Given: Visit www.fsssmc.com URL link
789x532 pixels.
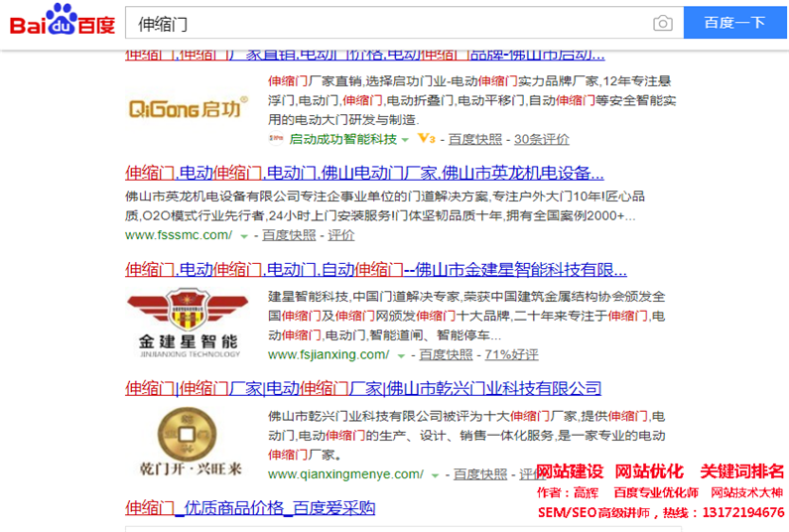Looking at the screenshot, I should coord(179,235).
